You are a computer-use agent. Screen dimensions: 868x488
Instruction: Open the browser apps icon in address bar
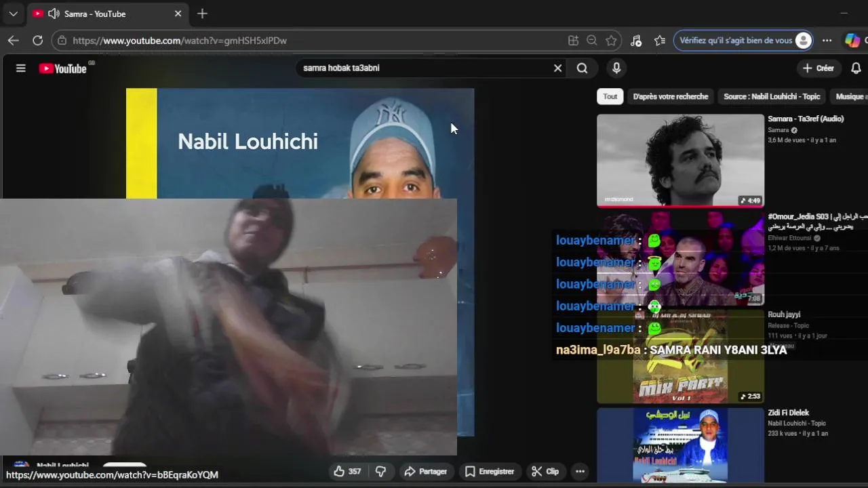(x=573, y=41)
